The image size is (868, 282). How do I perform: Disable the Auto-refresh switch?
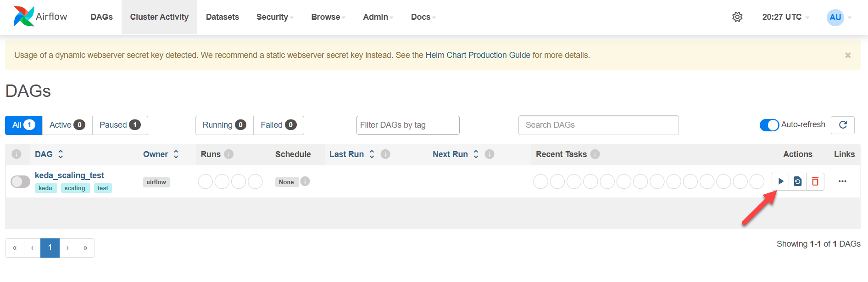click(x=769, y=125)
